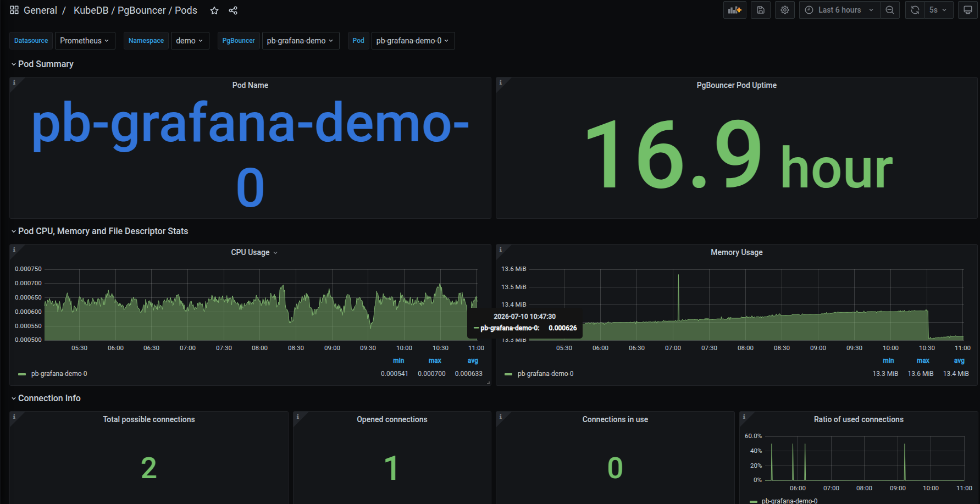This screenshot has height=504, width=980.
Task: Click the Namespace variable label
Action: pyautogui.click(x=146, y=41)
